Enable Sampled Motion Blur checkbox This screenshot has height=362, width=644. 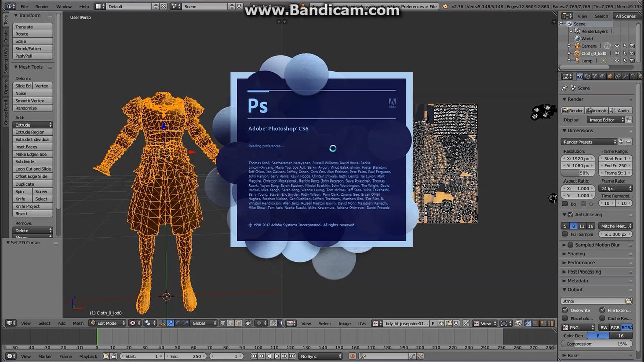[x=571, y=245]
